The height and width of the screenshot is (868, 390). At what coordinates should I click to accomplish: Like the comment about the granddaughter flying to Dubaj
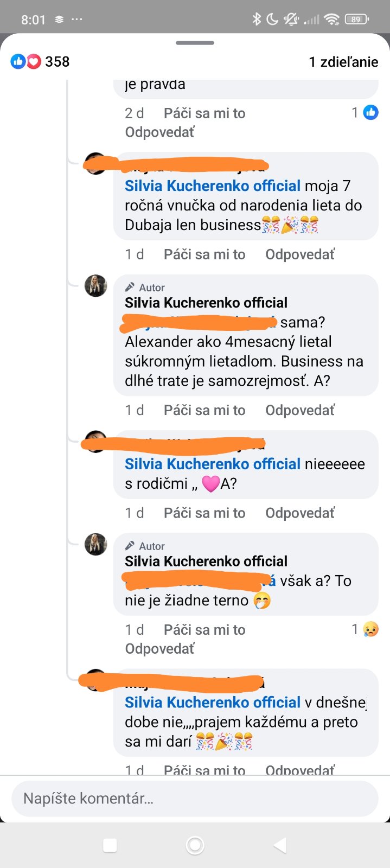[x=204, y=254]
